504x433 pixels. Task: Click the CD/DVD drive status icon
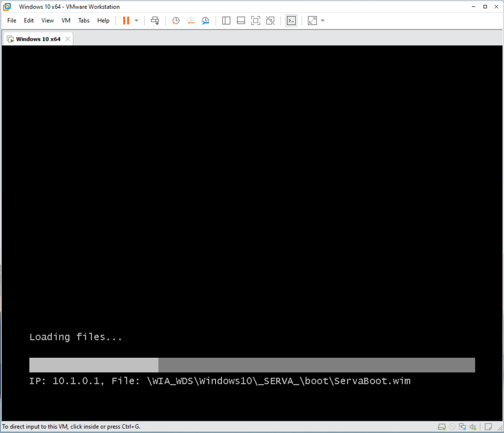pyautogui.click(x=452, y=427)
